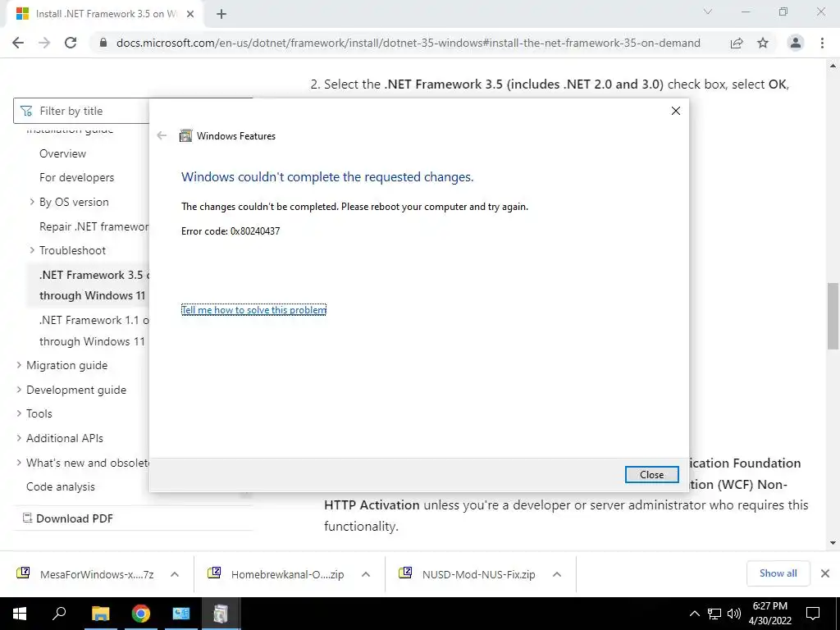Close the Windows Features dialog with X
The image size is (840, 630).
676,111
